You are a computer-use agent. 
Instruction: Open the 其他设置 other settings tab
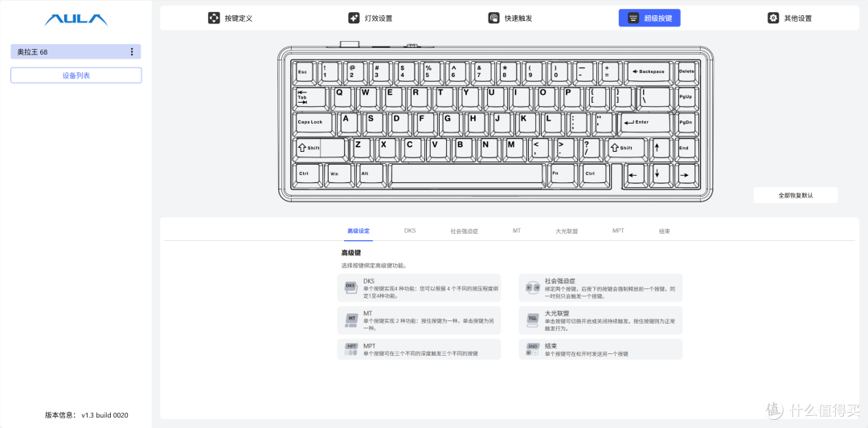pyautogui.click(x=789, y=18)
